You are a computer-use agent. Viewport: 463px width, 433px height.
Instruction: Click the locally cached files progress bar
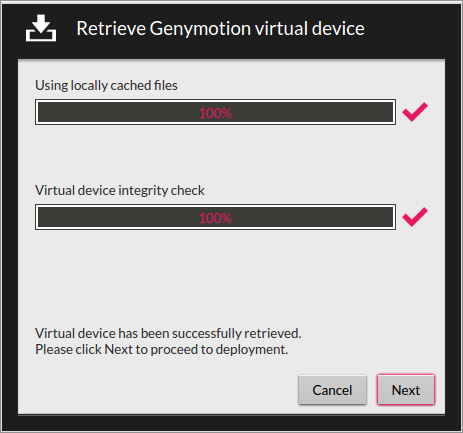tap(215, 112)
